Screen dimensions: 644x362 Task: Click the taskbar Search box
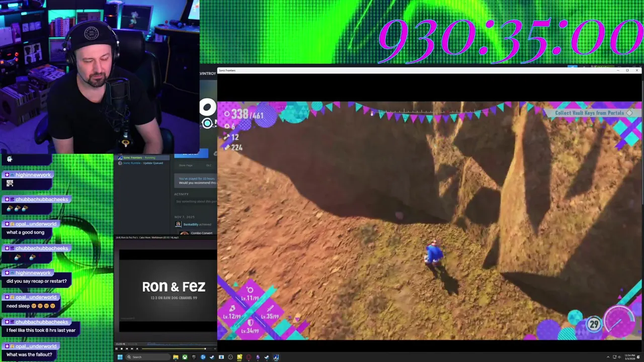pyautogui.click(x=148, y=357)
